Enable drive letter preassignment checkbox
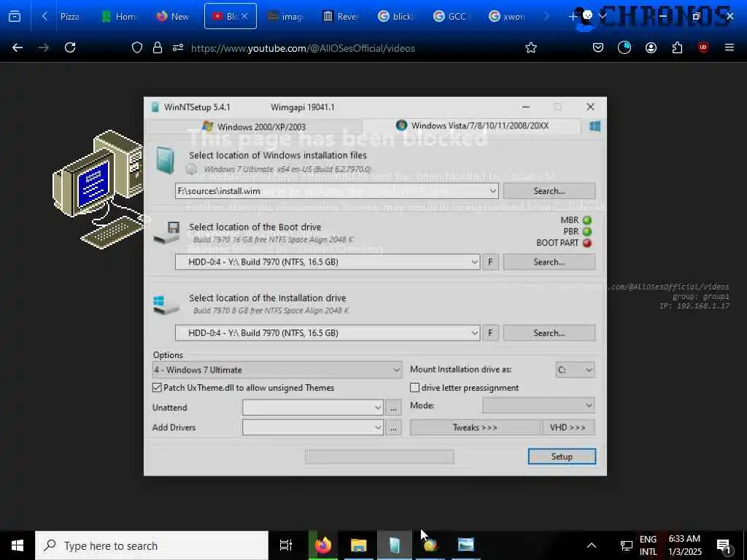The height and width of the screenshot is (560, 747). coord(414,388)
